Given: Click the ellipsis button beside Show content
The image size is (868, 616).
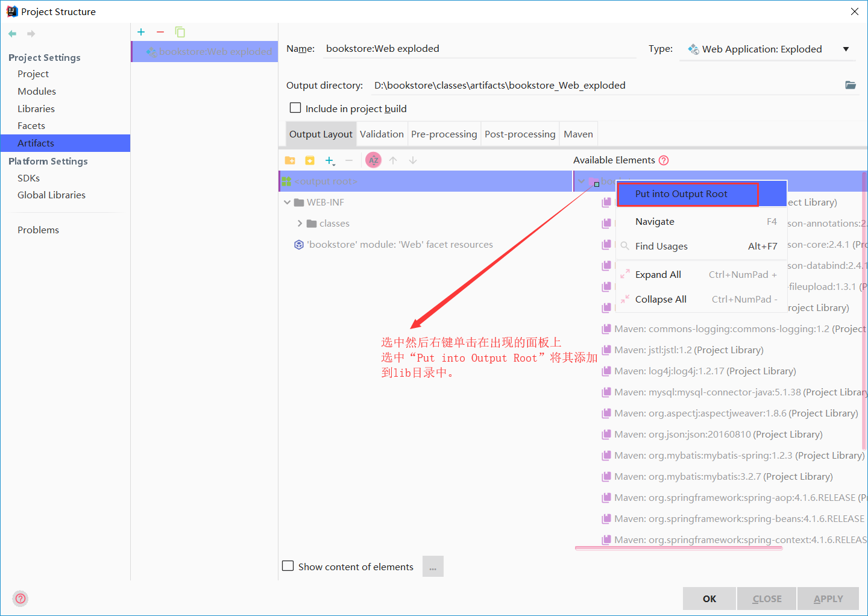Looking at the screenshot, I should coord(433,567).
